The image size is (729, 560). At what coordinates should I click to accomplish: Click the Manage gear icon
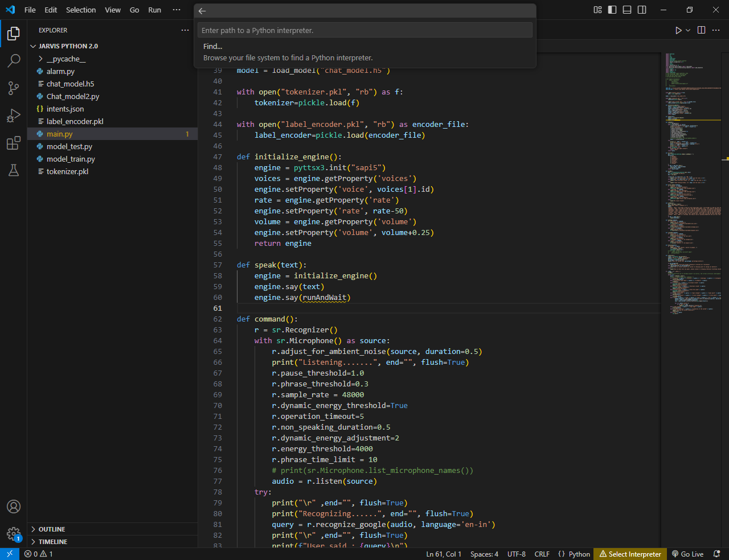(x=14, y=534)
